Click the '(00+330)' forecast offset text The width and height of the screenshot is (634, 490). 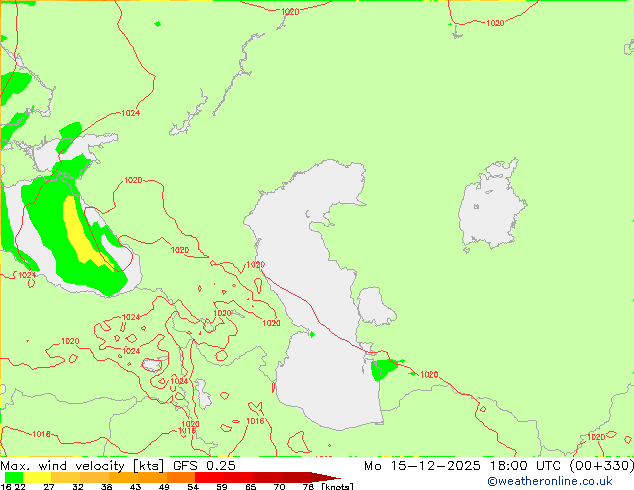(x=602, y=466)
